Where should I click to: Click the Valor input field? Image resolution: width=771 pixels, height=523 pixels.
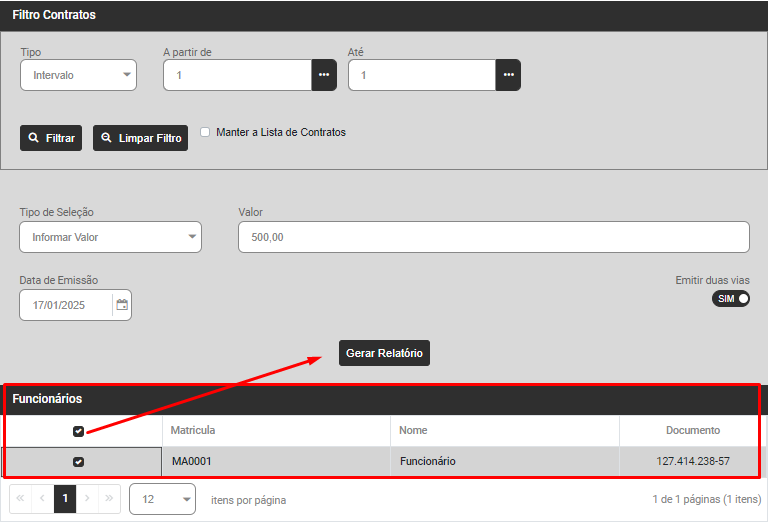[x=493, y=237]
